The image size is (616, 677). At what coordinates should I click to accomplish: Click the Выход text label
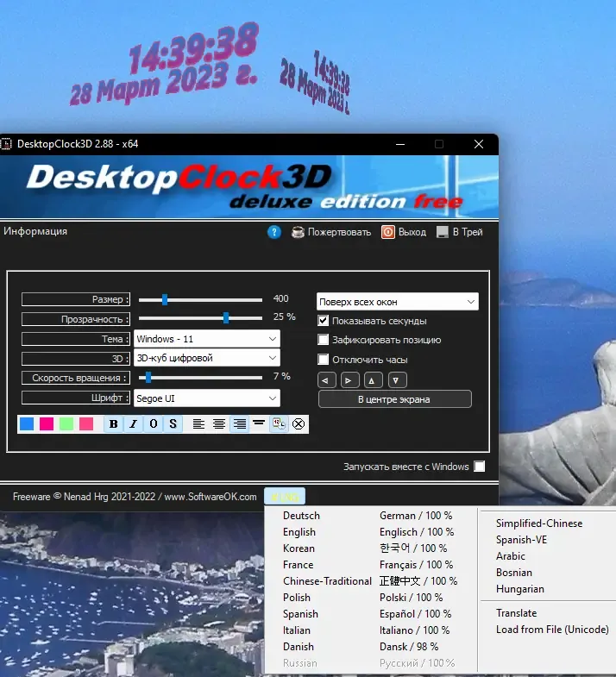tap(412, 232)
